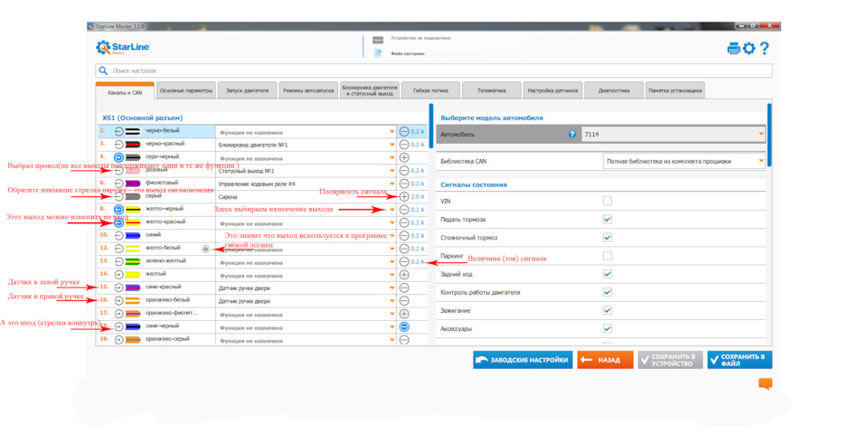The height and width of the screenshot is (434, 868).
Task: Switch polarity icon on оранжево-белый row
Action: pyautogui.click(x=404, y=300)
